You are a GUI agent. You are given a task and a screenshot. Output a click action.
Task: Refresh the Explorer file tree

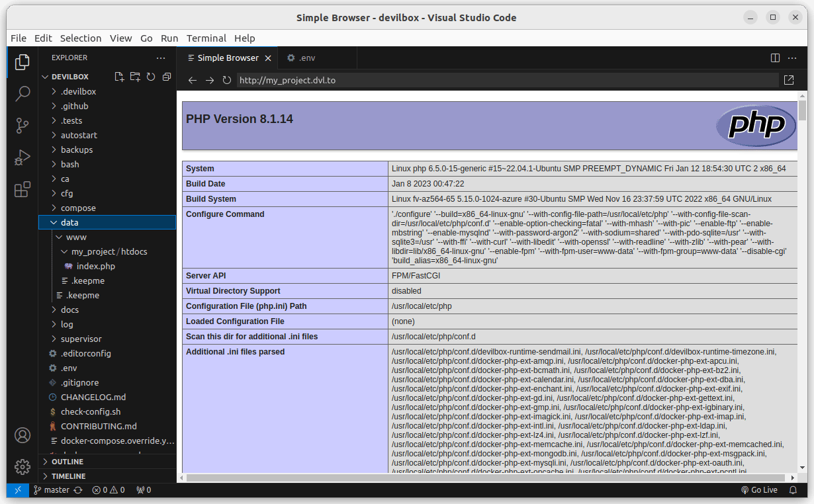coord(151,77)
